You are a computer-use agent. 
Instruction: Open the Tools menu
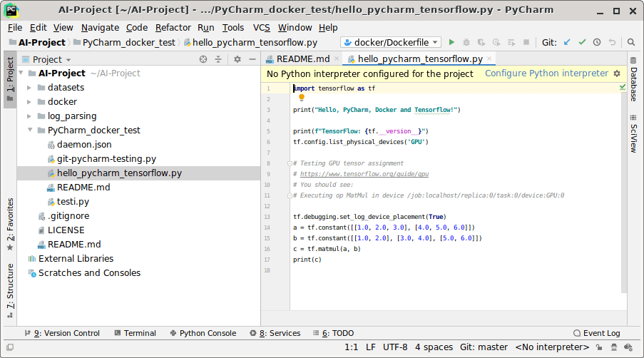(x=233, y=28)
